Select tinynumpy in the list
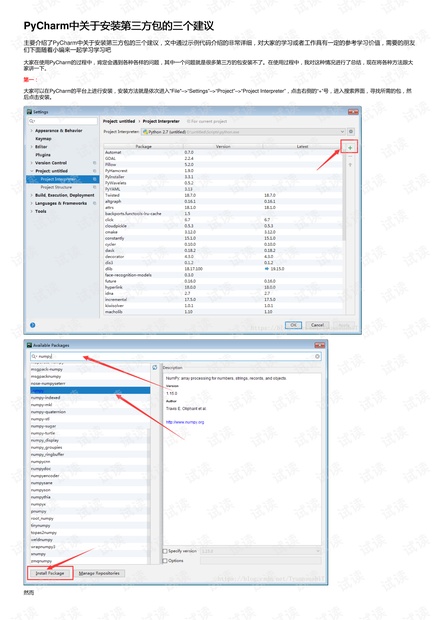The image size is (440, 620). pyautogui.click(x=90, y=525)
